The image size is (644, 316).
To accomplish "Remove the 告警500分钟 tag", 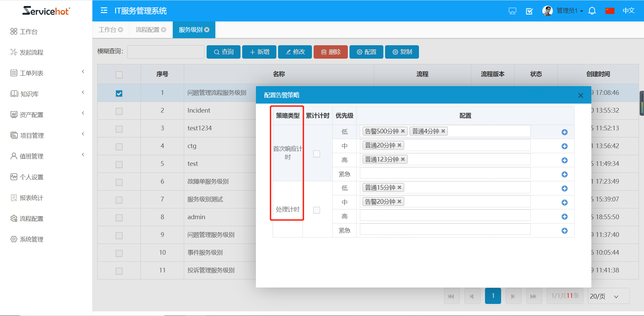I will coord(403,131).
